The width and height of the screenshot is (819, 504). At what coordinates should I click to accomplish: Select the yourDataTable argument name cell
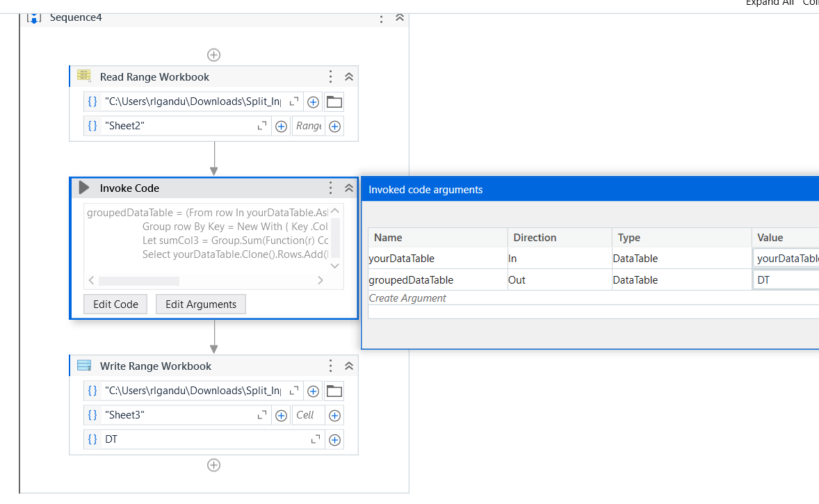coord(438,259)
